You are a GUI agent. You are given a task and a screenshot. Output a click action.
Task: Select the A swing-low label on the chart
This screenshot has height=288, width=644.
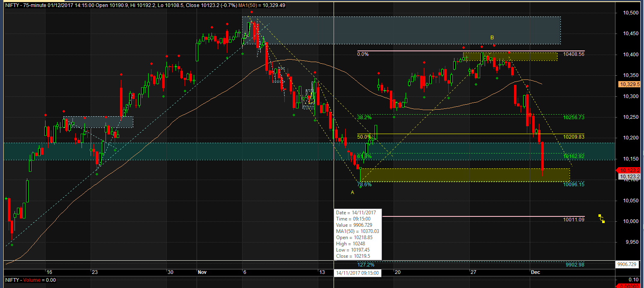pos(352,192)
